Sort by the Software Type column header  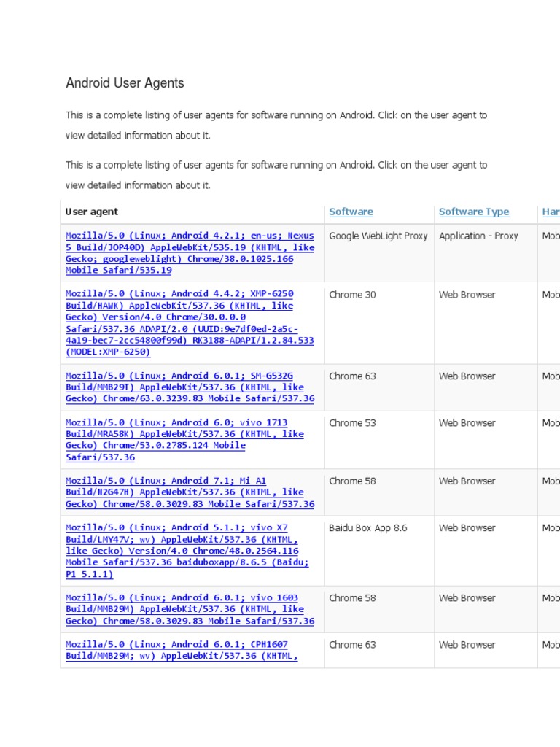coord(474,212)
